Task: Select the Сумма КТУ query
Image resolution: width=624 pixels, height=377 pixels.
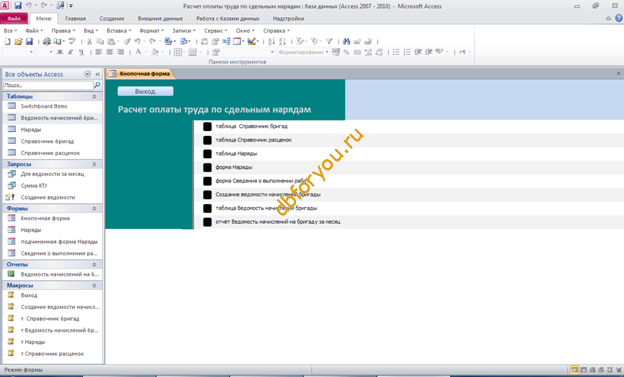Action: point(34,186)
